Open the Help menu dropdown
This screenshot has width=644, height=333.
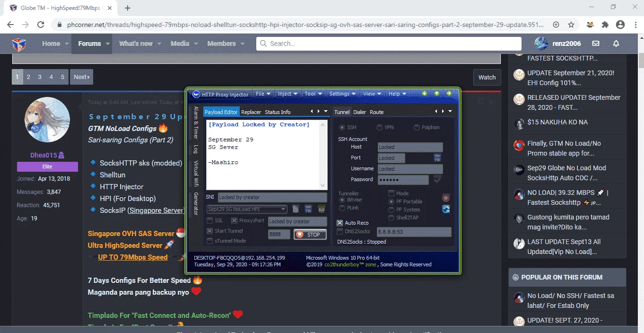tap(397, 94)
